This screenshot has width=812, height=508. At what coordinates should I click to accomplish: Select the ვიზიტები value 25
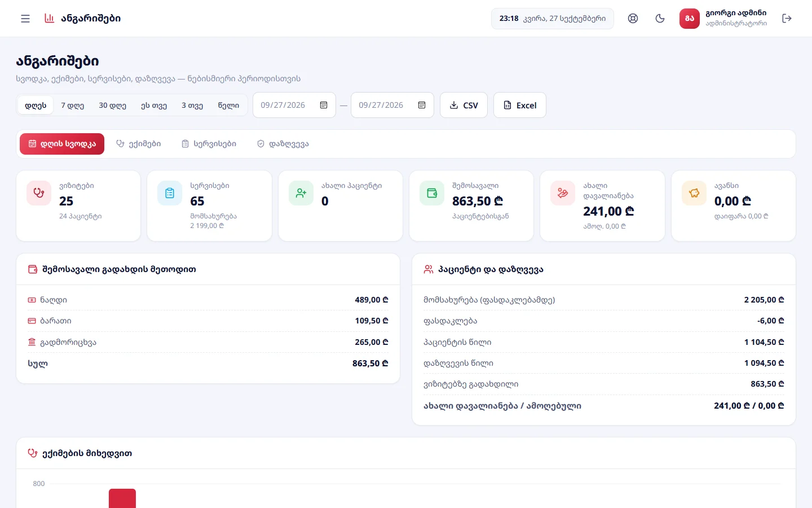coord(67,201)
